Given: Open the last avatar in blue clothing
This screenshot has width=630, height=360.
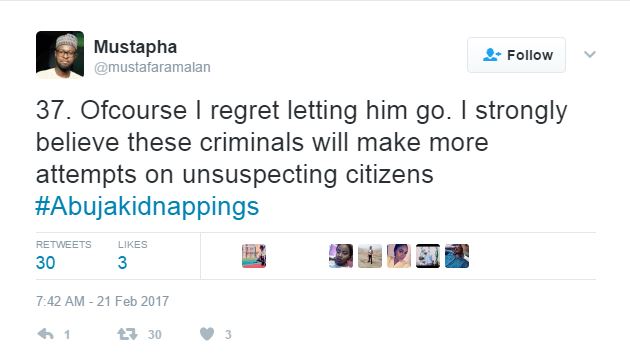Looking at the screenshot, I should pyautogui.click(x=457, y=256).
